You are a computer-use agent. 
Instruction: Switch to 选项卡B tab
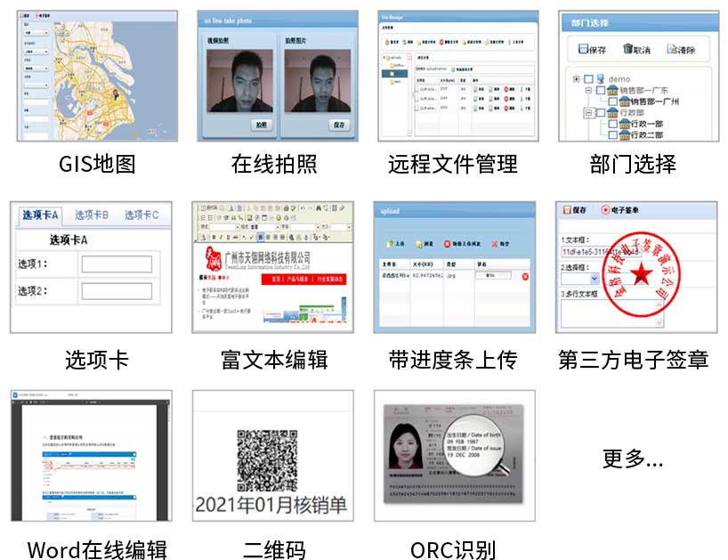click(x=92, y=215)
